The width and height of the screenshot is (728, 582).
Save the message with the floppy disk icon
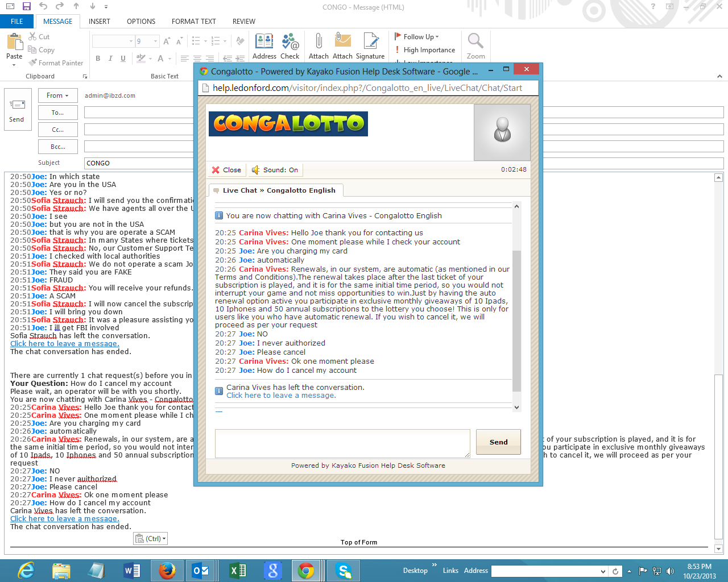coord(26,6)
